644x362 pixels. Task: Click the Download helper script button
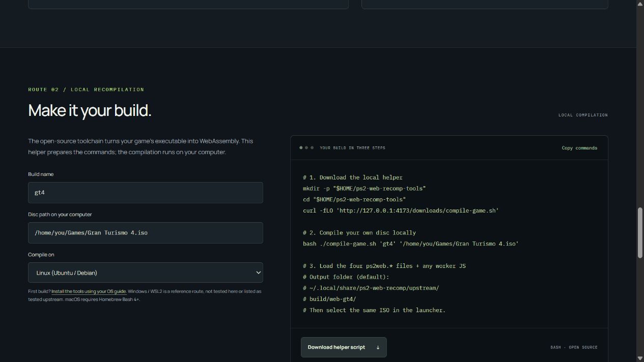tap(344, 347)
